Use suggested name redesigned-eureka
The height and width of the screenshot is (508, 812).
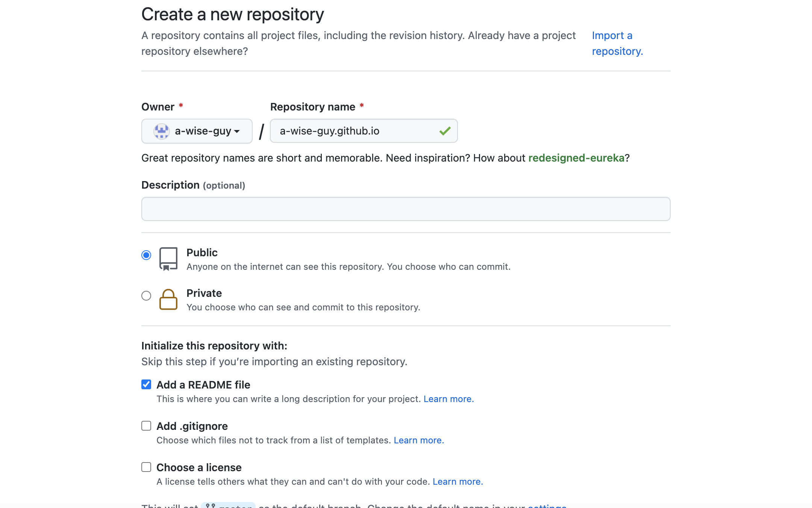tap(576, 158)
